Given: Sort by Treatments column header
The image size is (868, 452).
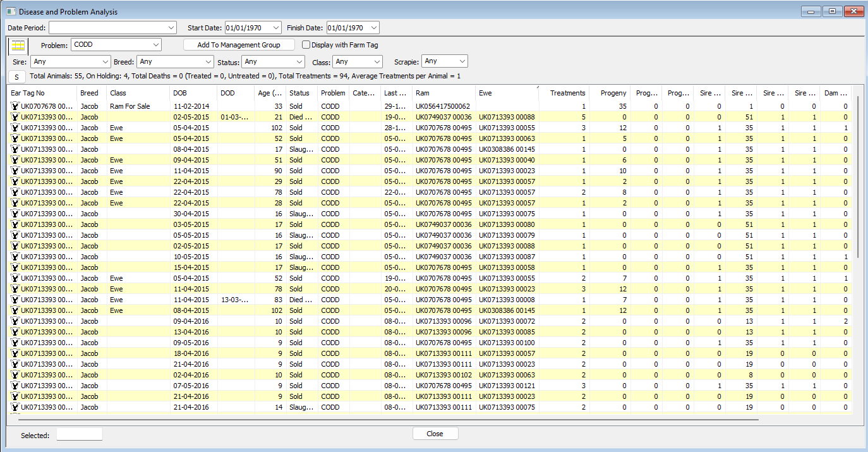Looking at the screenshot, I should [x=564, y=93].
